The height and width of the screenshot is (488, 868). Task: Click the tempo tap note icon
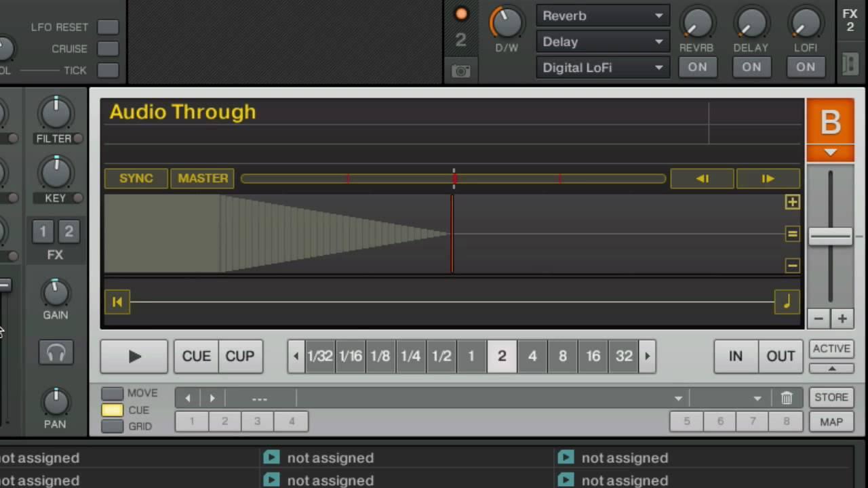click(787, 302)
